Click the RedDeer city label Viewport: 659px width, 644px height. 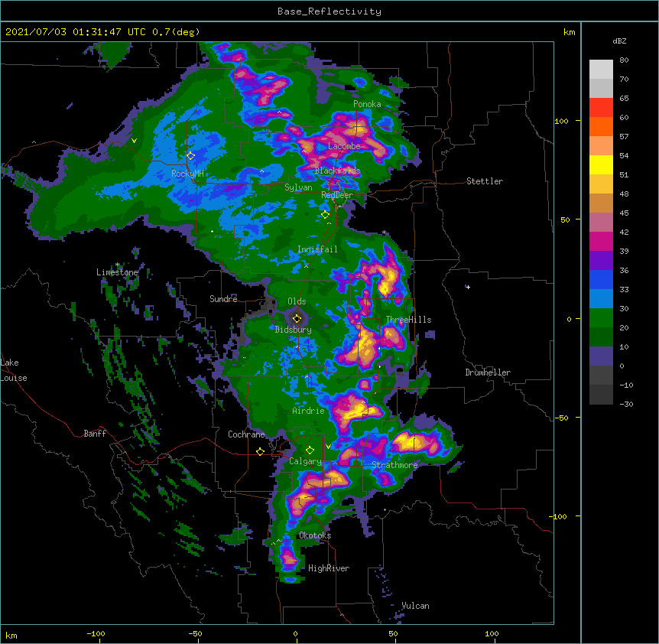click(337, 194)
